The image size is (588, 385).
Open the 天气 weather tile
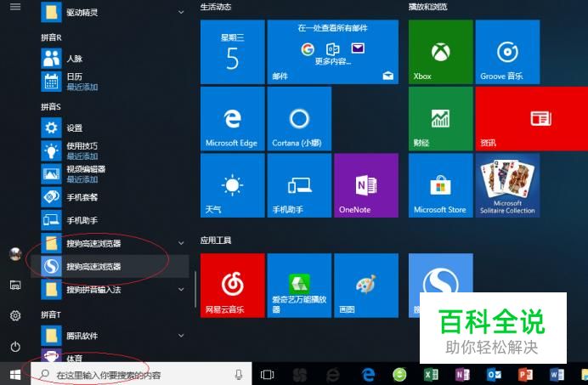[233, 185]
